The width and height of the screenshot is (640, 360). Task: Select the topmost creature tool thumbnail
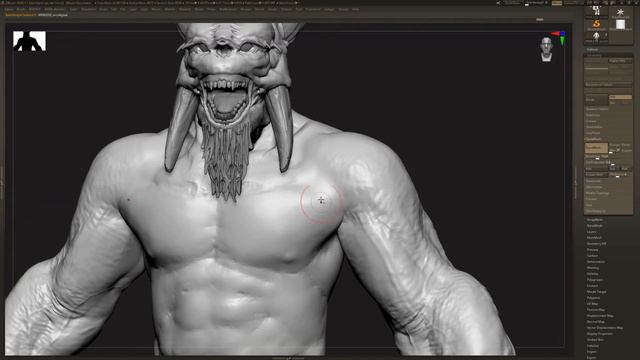[x=596, y=10]
